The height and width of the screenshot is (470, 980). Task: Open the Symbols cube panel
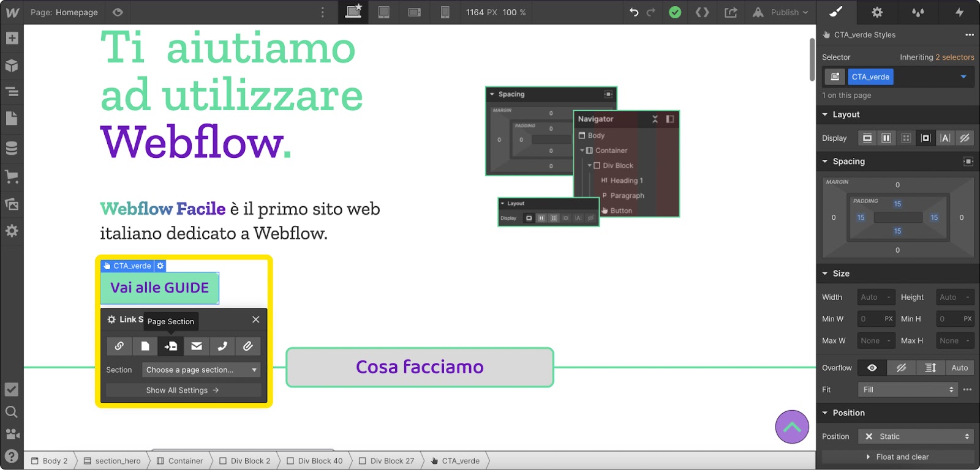point(12,65)
